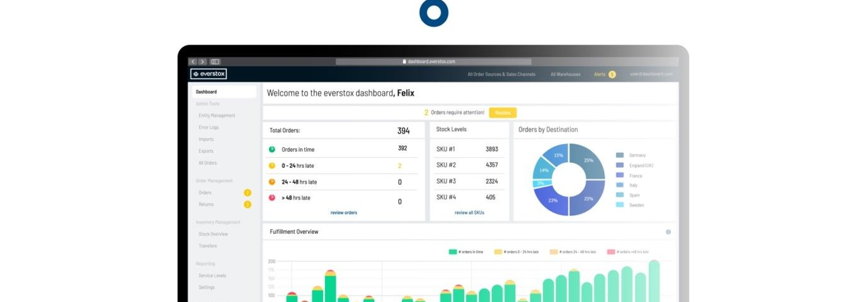Click the orange 24 - 48 hrs late icon
Viewport: 868px width, 302px height.
pos(272,182)
